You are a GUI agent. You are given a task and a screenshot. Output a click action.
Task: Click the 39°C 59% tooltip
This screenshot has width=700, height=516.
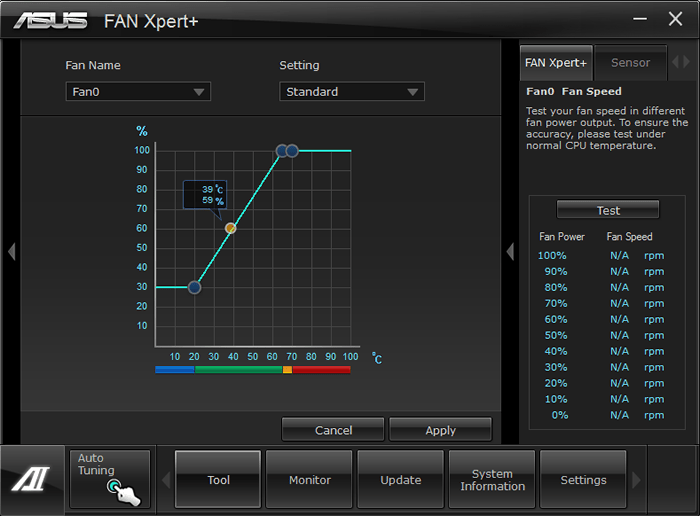coord(205,195)
